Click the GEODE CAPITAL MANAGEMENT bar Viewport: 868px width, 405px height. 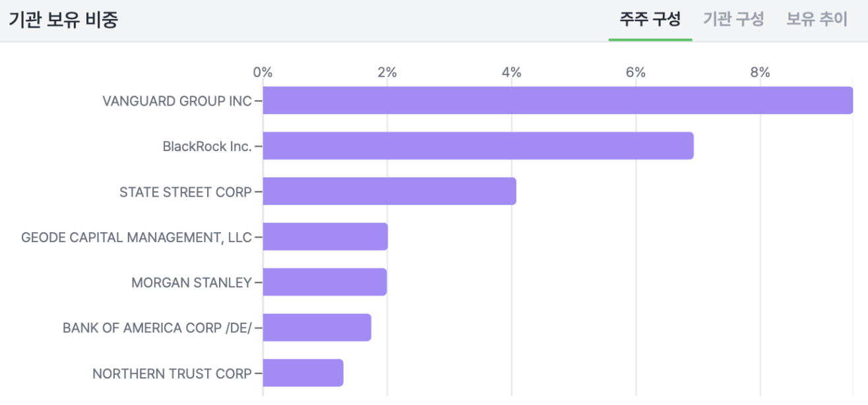pyautogui.click(x=325, y=237)
